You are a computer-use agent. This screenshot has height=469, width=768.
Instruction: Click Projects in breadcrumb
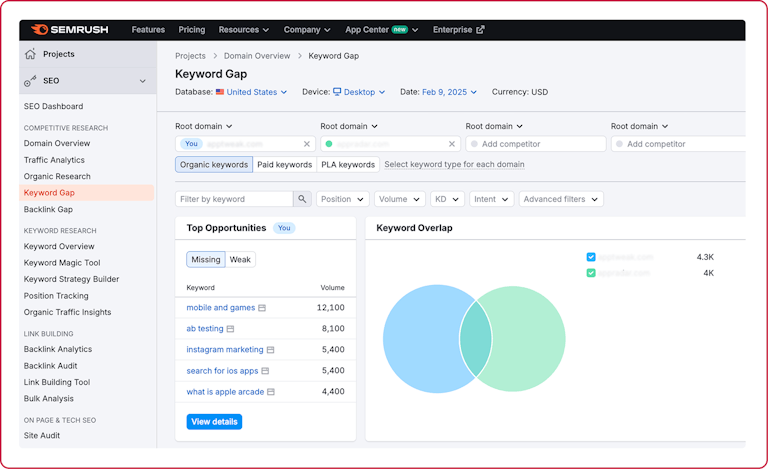coord(190,56)
